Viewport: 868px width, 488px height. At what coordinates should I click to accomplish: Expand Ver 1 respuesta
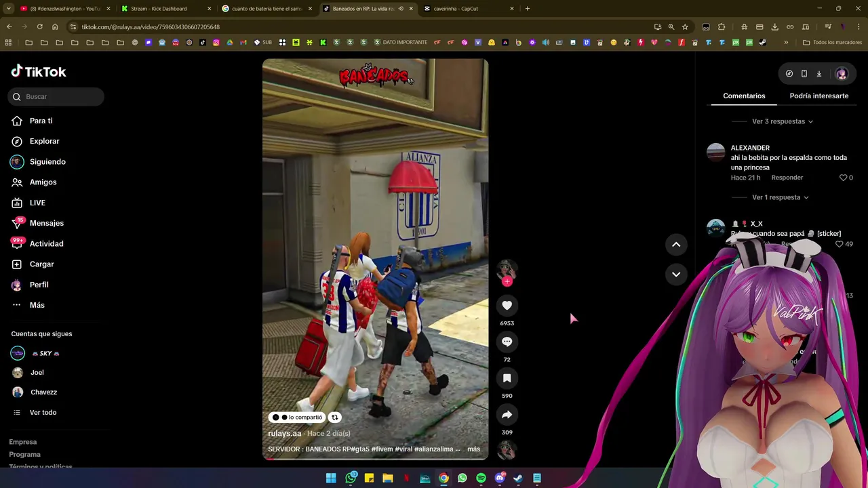pos(780,197)
